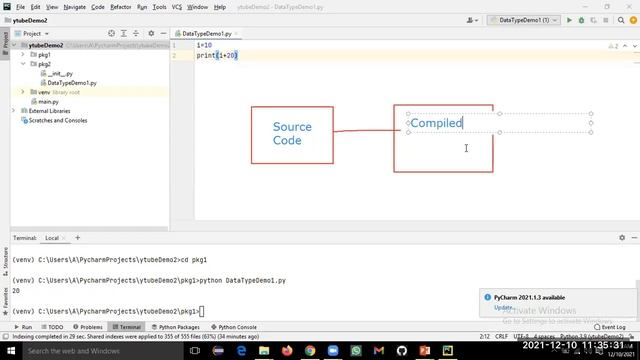Click the Compiled text box
This screenshot has height=360, width=640.
click(x=500, y=123)
